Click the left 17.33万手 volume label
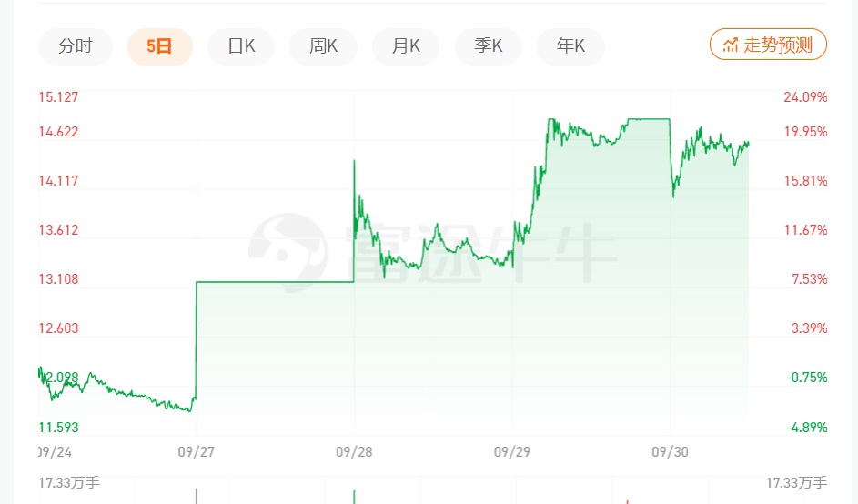Viewport: 858px width, 504px height. [69, 482]
